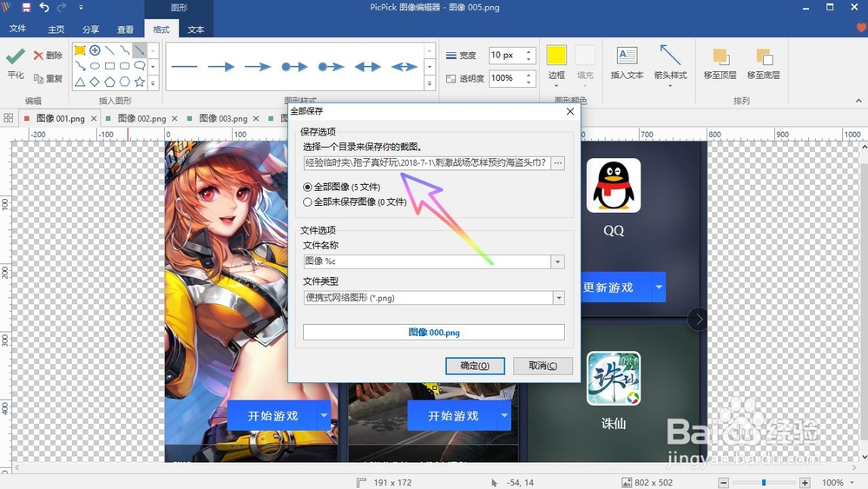Click the zoom slider in the status bar
The width and height of the screenshot is (868, 489).
tap(764, 482)
